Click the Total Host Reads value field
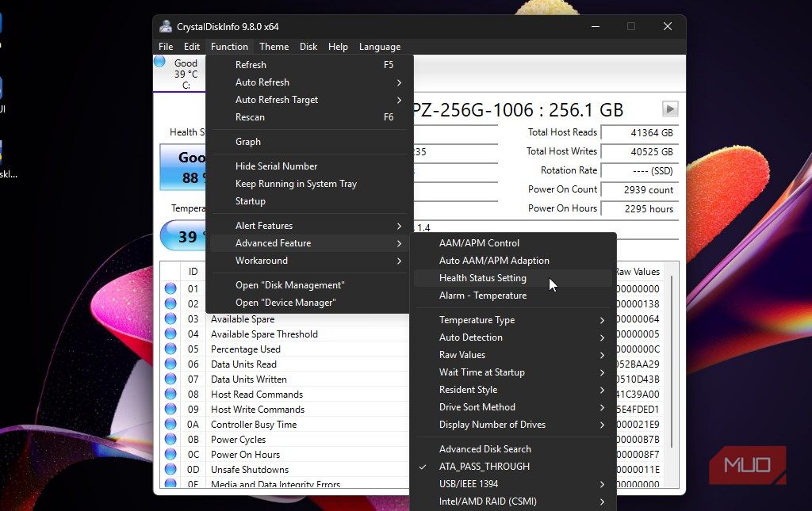The height and width of the screenshot is (511, 812). (x=640, y=133)
